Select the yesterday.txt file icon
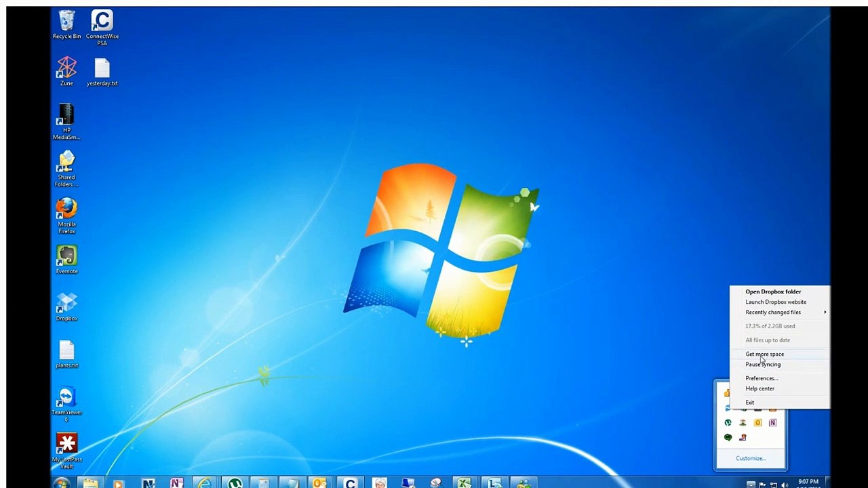Image resolution: width=868 pixels, height=488 pixels. (102, 73)
